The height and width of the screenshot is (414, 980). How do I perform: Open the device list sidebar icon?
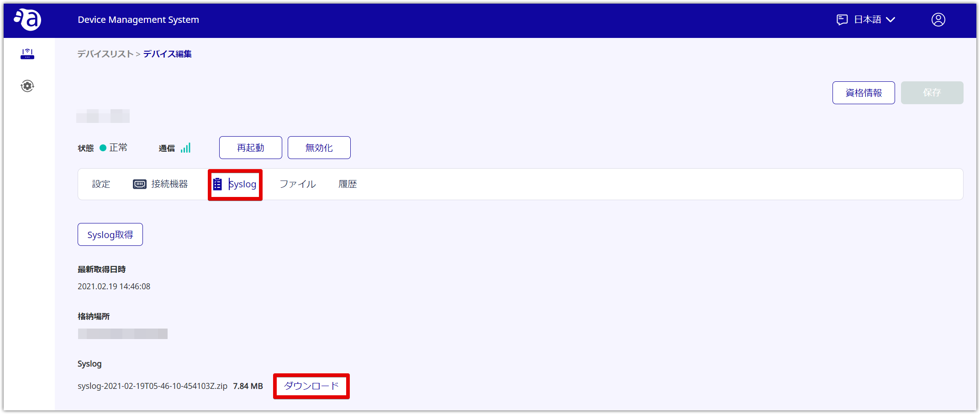27,53
